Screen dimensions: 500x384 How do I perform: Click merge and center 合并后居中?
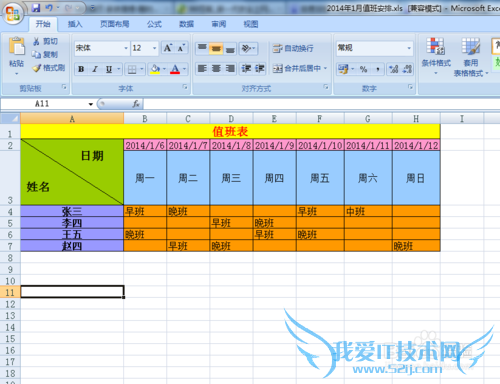[297, 68]
